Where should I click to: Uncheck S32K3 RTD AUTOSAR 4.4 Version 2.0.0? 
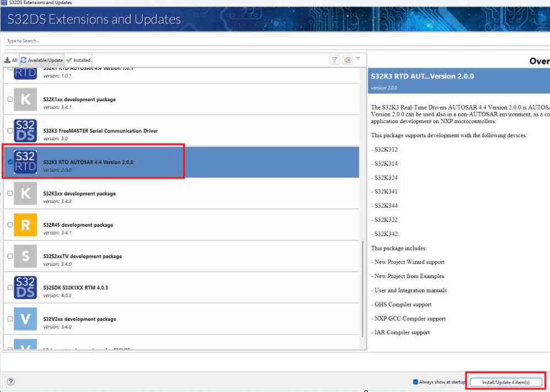point(10,162)
